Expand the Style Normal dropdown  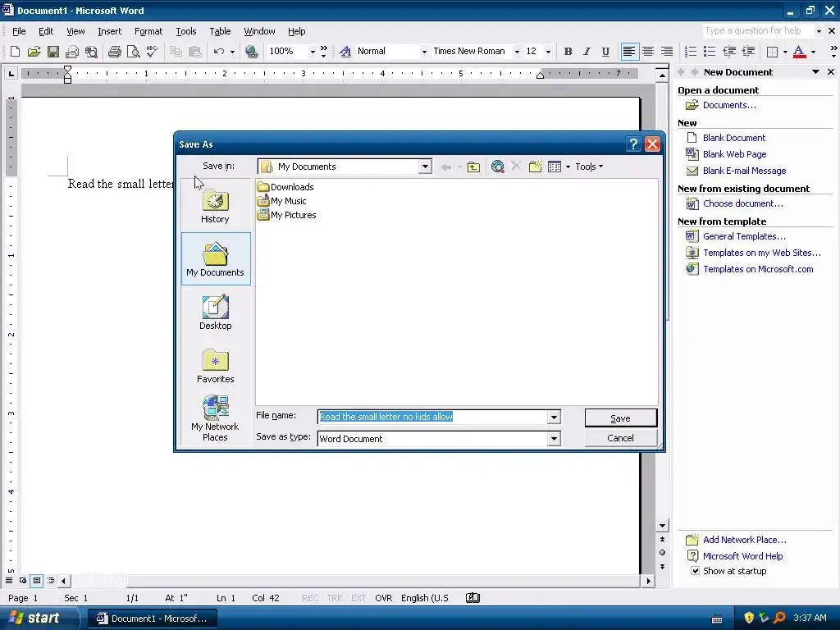click(424, 52)
